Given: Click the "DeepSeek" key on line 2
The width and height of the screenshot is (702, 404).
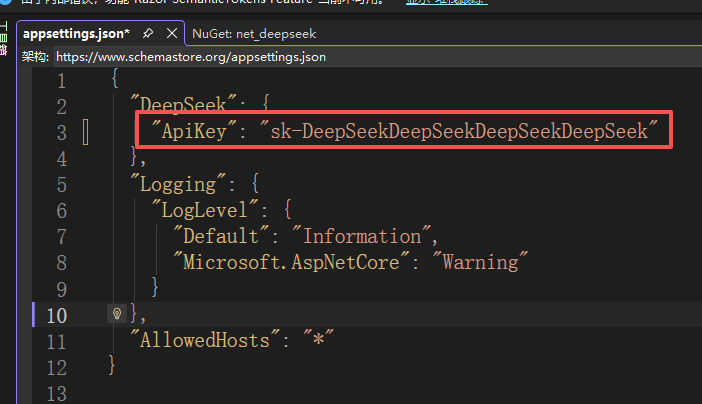Looking at the screenshot, I should 183,104.
